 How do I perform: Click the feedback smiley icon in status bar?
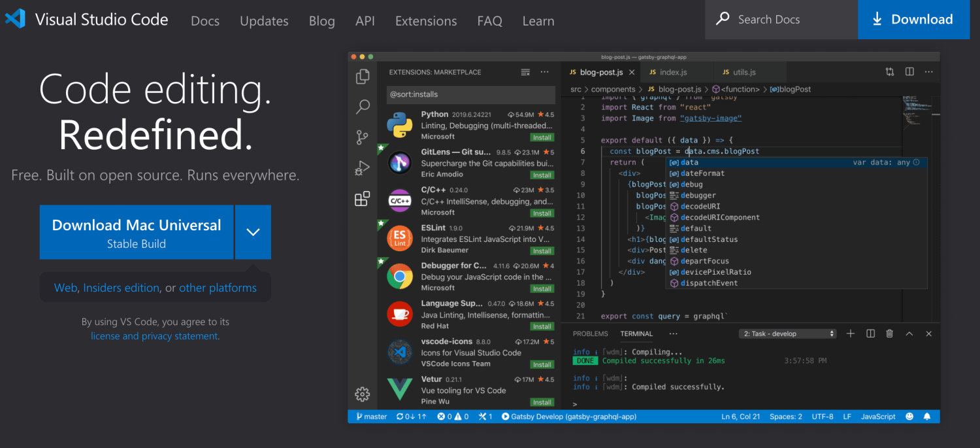pyautogui.click(x=909, y=417)
